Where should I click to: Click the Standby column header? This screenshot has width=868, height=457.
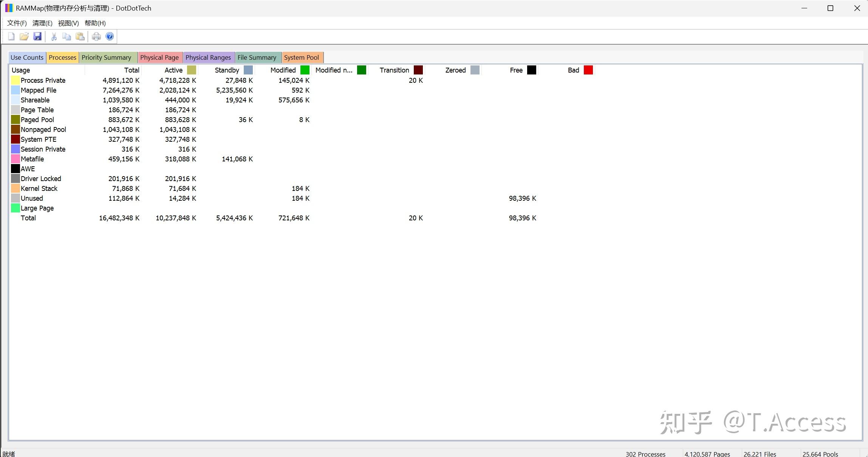point(227,70)
